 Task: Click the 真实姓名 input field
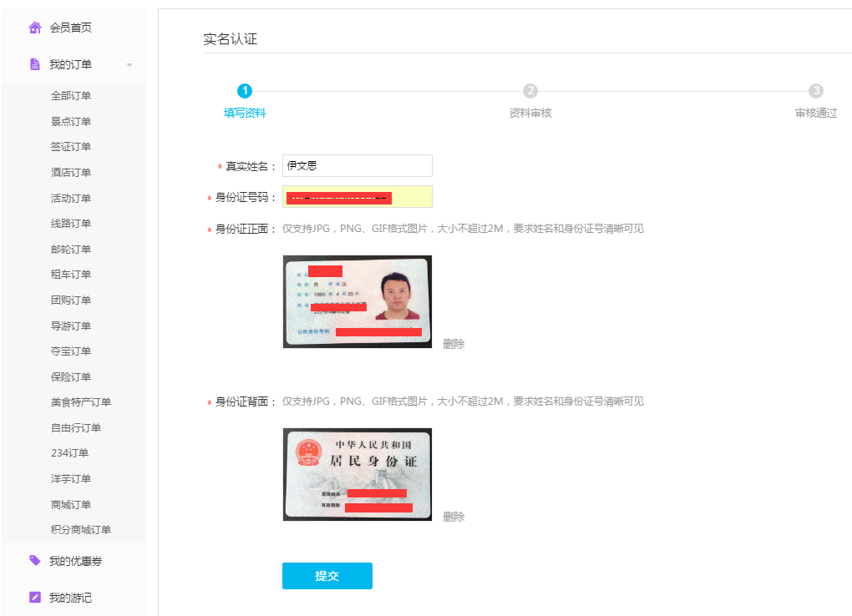point(357,166)
